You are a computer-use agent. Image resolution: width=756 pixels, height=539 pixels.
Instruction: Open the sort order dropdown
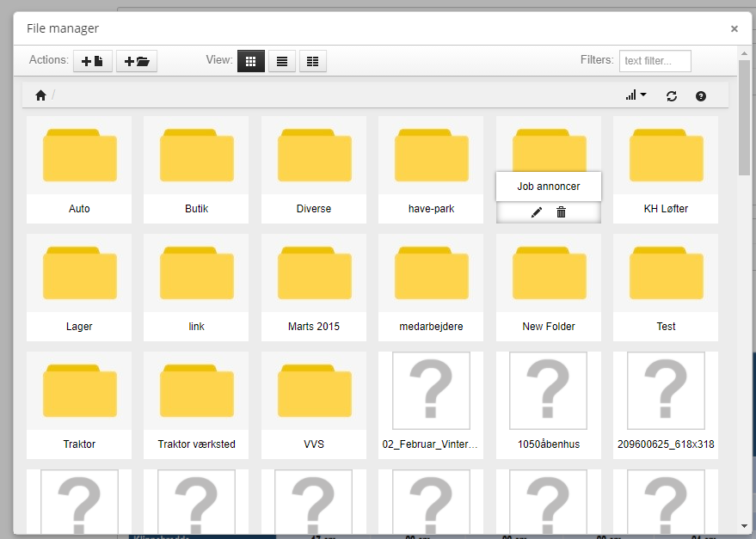click(x=636, y=95)
